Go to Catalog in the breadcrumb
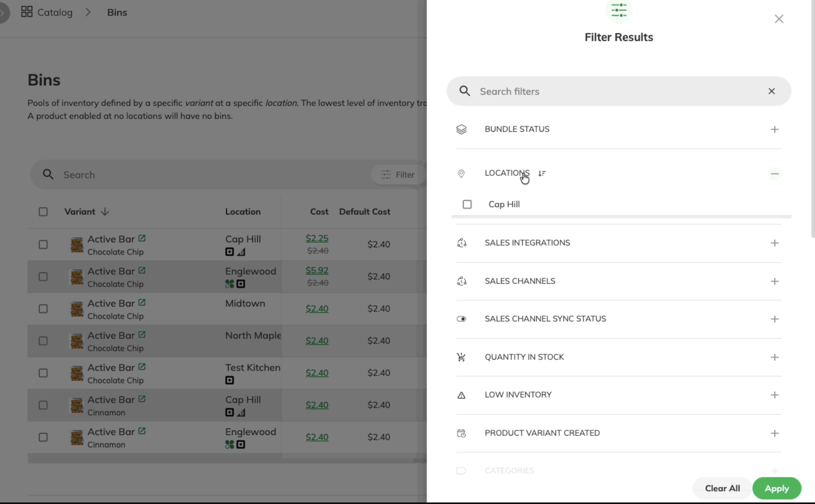The width and height of the screenshot is (815, 504). pos(55,12)
